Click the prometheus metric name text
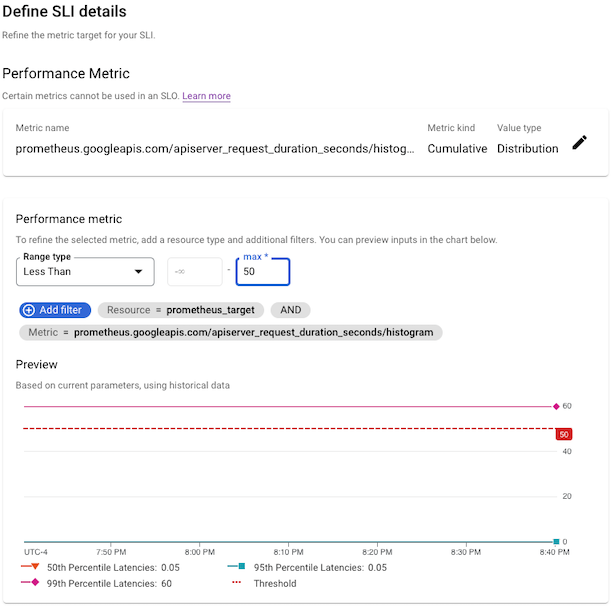 point(215,149)
